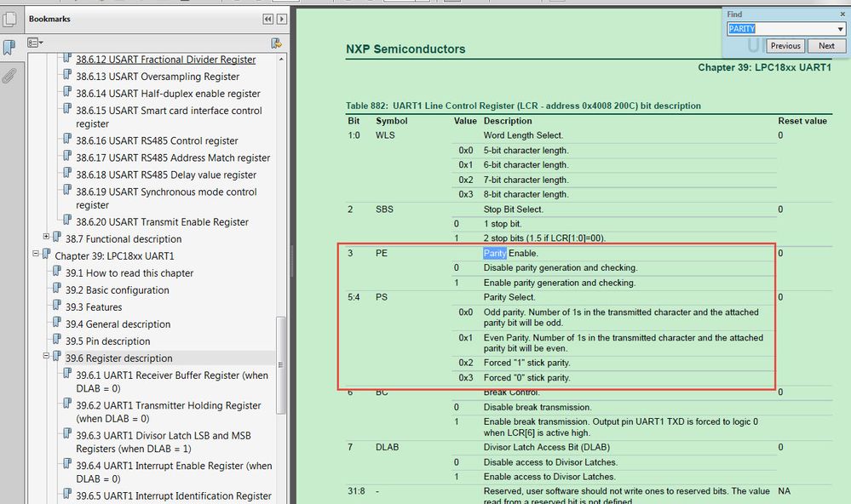
Task: Click the 8-bit character length row
Action: (x=526, y=194)
